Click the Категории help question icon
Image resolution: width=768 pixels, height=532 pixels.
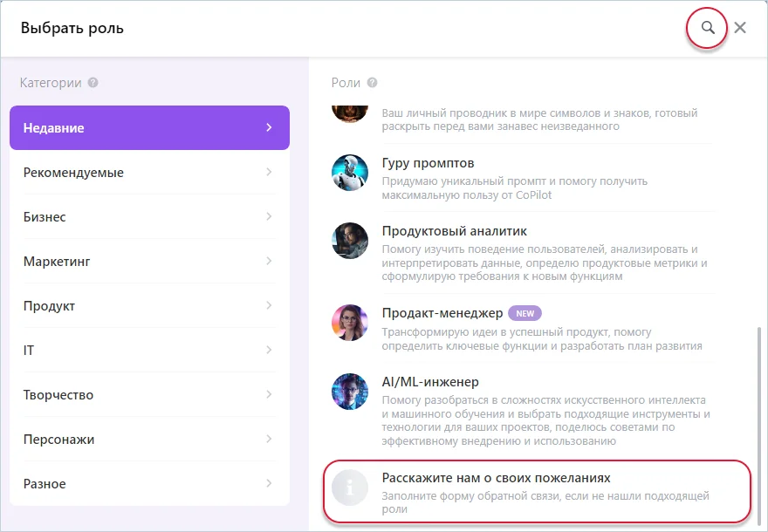point(93,83)
